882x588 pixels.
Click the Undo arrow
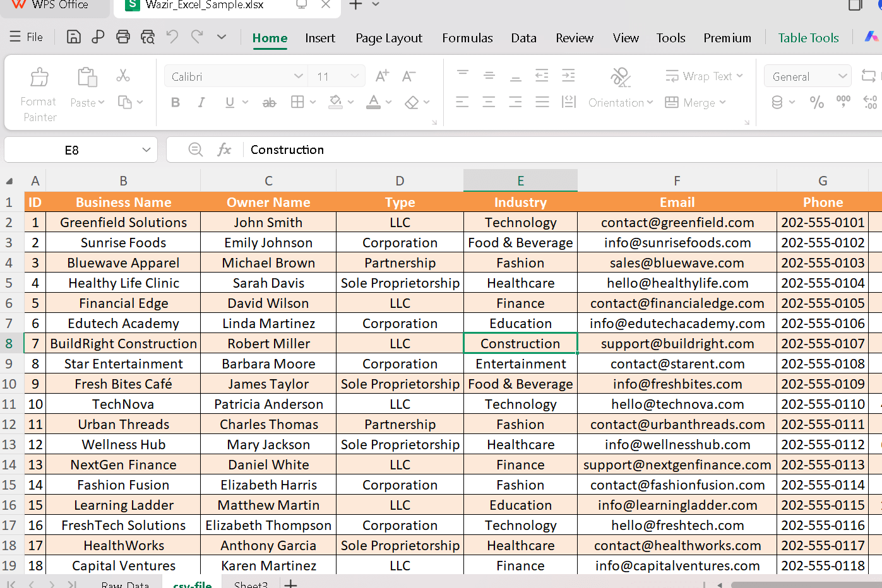point(172,37)
